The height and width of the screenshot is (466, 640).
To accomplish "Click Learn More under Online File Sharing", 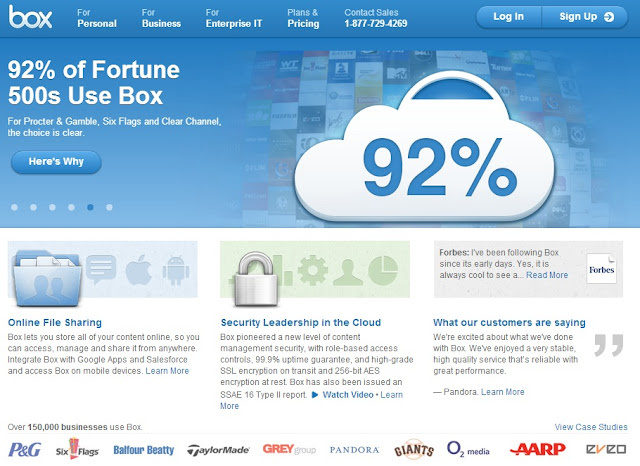I will click(x=167, y=371).
